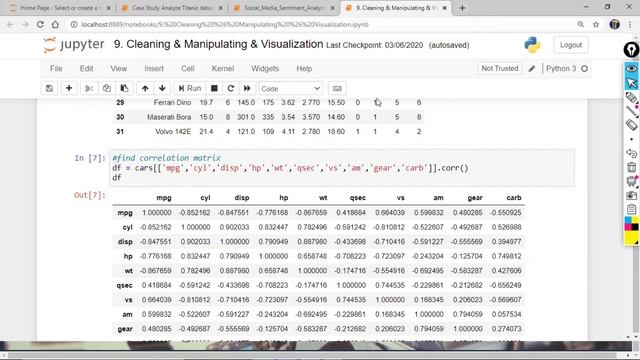The width and height of the screenshot is (640, 360).
Task: Open the Kernel menu
Action: click(x=222, y=69)
